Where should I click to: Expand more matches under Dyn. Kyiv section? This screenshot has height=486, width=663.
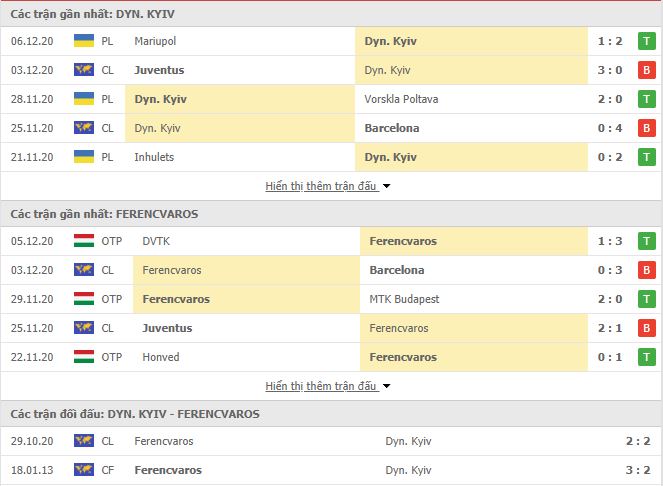tap(322, 186)
